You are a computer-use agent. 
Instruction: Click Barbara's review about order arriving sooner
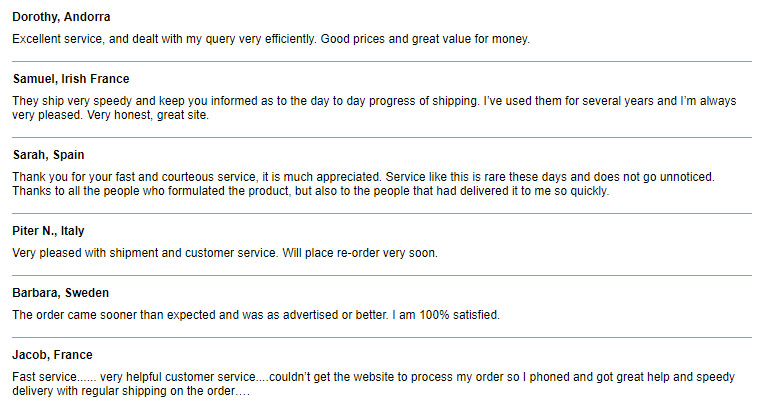coord(200,315)
